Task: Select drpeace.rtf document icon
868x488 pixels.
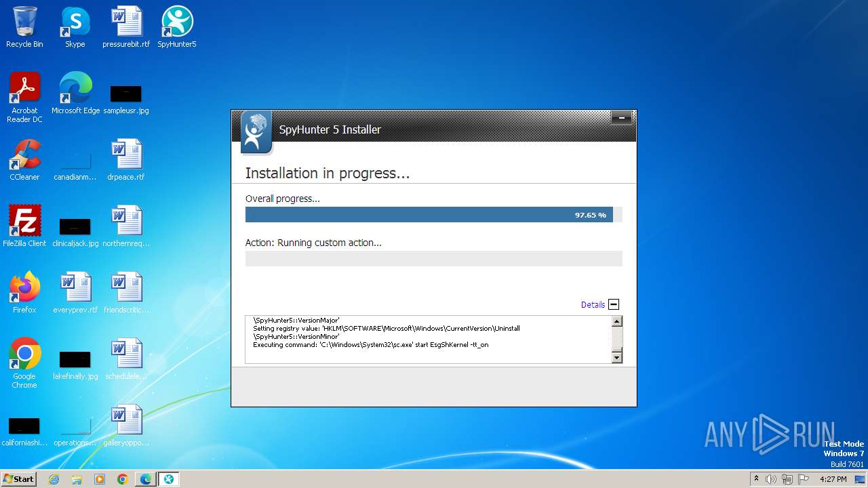Action: [x=126, y=160]
